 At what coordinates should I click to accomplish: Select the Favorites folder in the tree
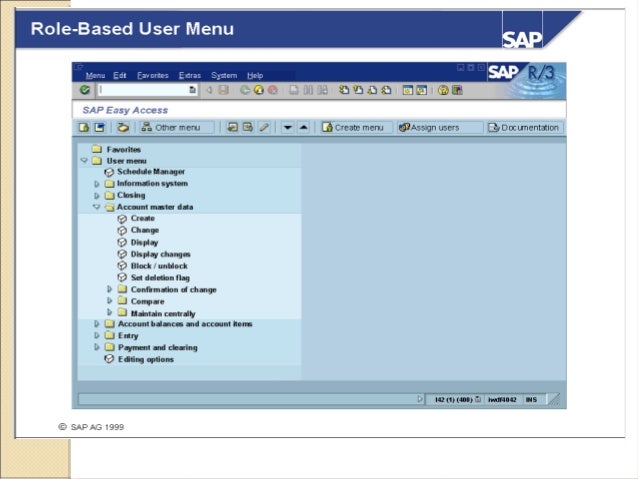[116, 149]
